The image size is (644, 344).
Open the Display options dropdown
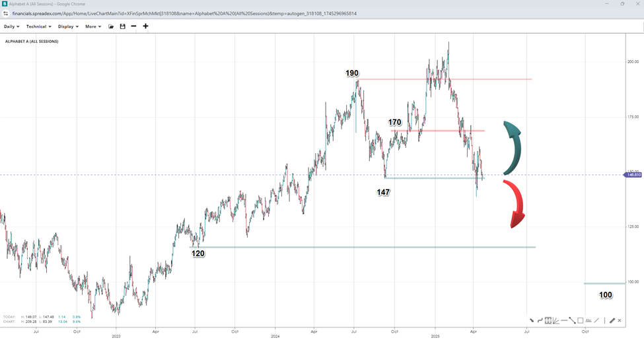point(68,26)
